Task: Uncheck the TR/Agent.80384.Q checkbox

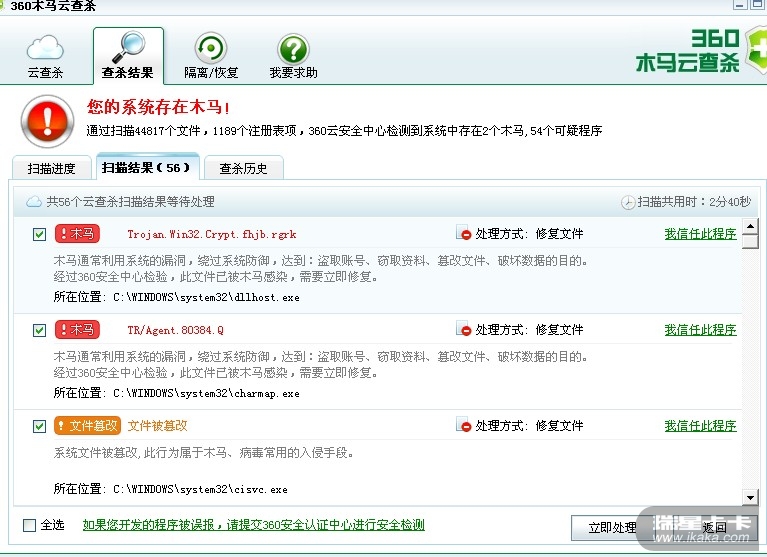Action: [40, 330]
